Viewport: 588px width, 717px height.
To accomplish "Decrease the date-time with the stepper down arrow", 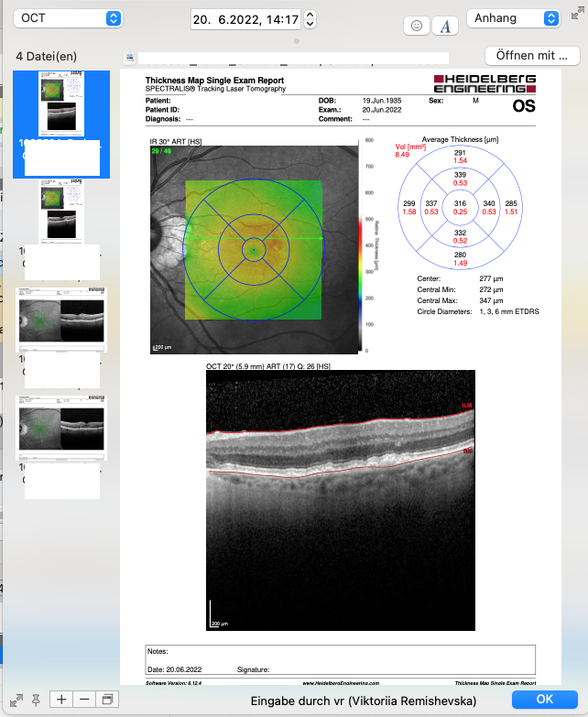I will coord(310,24).
